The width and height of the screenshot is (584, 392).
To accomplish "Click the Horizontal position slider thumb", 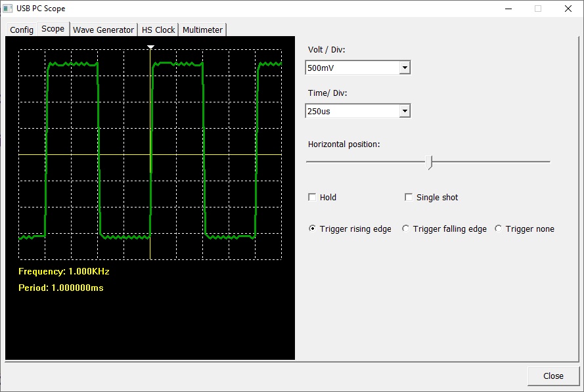I will [430, 162].
